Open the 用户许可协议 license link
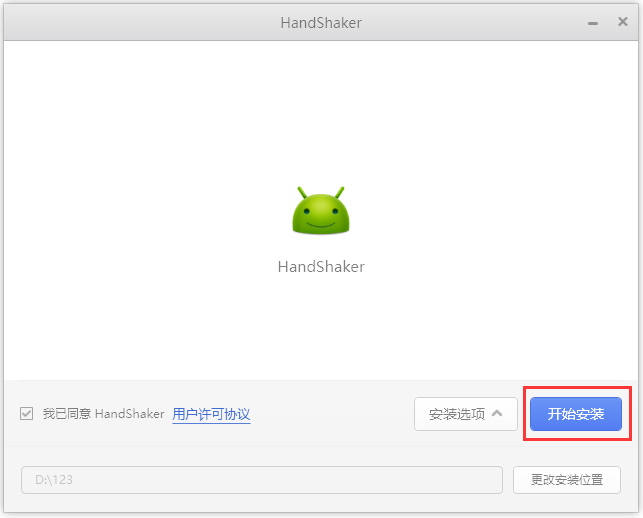 click(211, 414)
